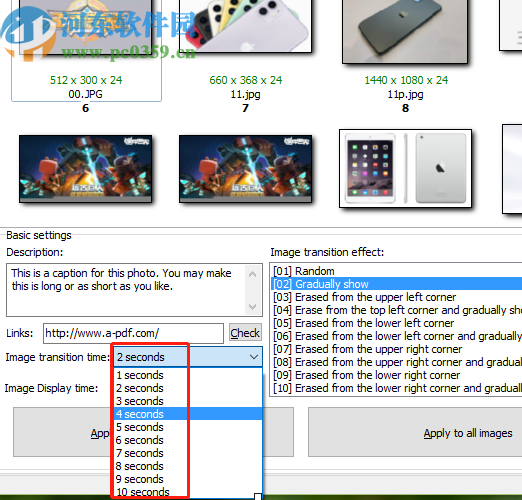Pick the highlighted 4 seconds option
The width and height of the screenshot is (522, 500).
[x=188, y=414]
